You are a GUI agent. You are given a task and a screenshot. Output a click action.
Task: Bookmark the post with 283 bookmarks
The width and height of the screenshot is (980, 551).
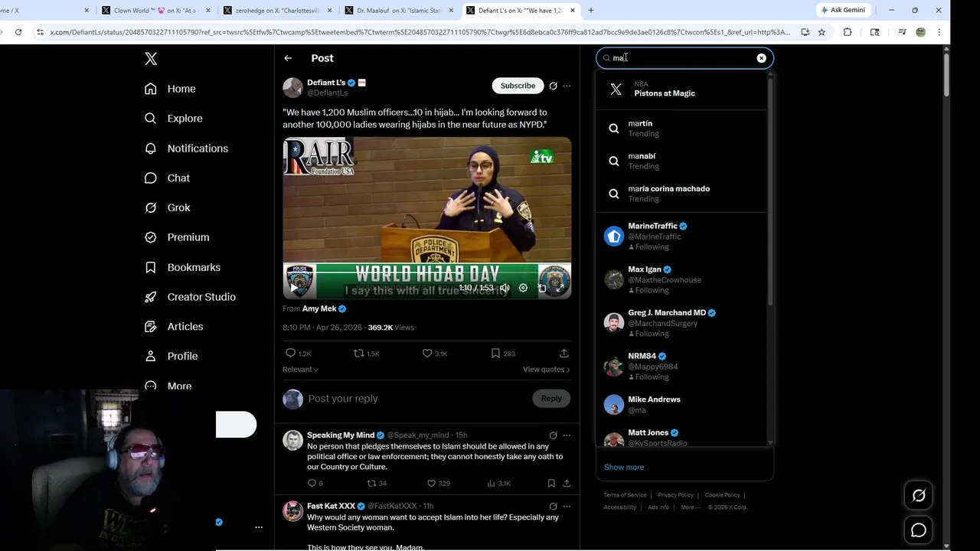click(x=503, y=354)
